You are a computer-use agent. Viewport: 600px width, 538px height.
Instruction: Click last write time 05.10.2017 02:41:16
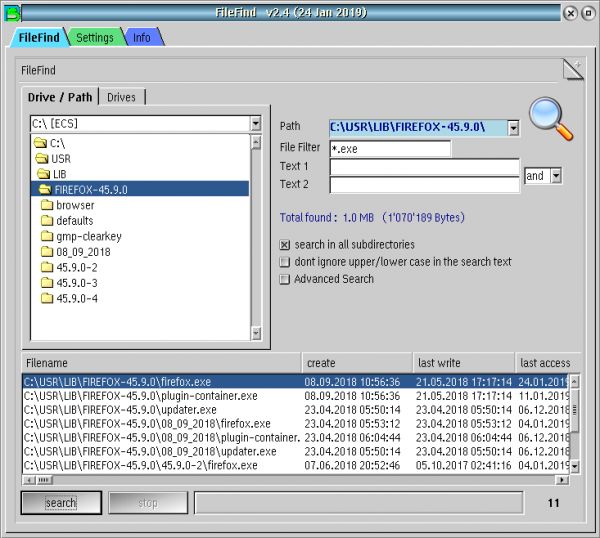point(464,465)
